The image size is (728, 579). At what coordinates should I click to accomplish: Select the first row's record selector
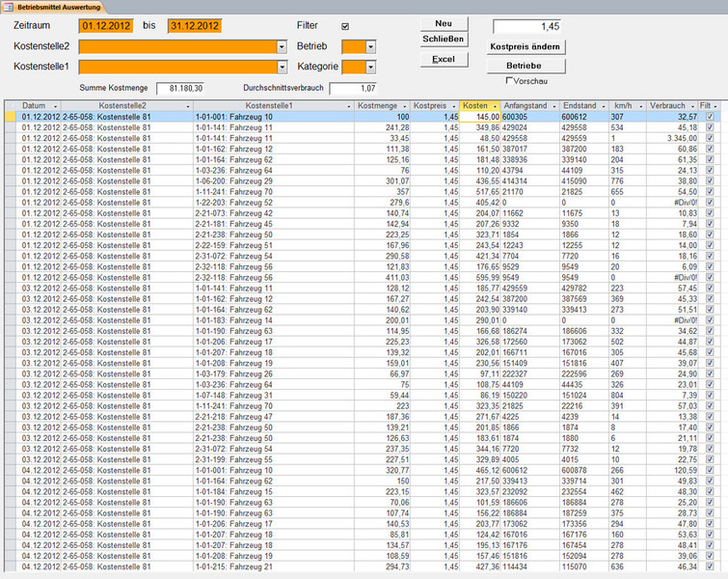(11, 117)
